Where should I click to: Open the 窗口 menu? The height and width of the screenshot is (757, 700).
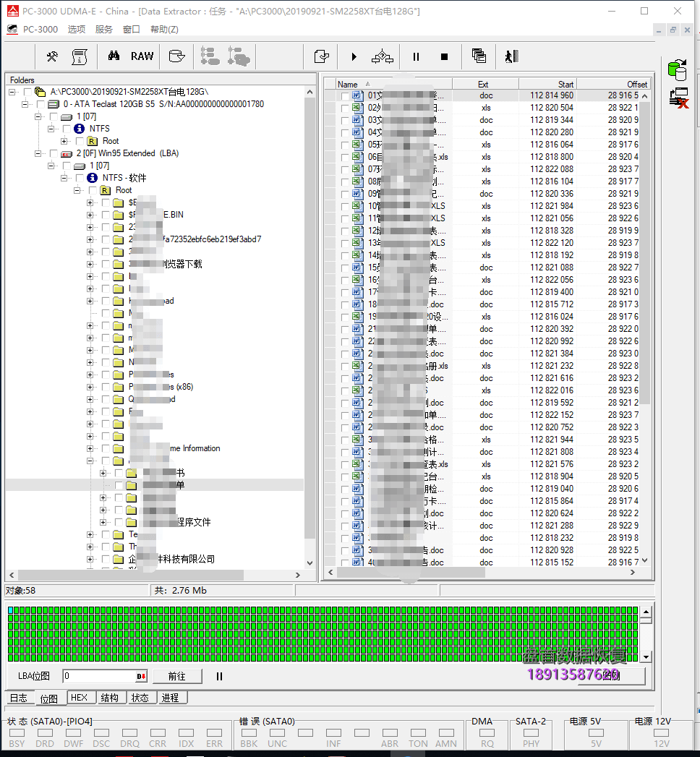pyautogui.click(x=132, y=30)
